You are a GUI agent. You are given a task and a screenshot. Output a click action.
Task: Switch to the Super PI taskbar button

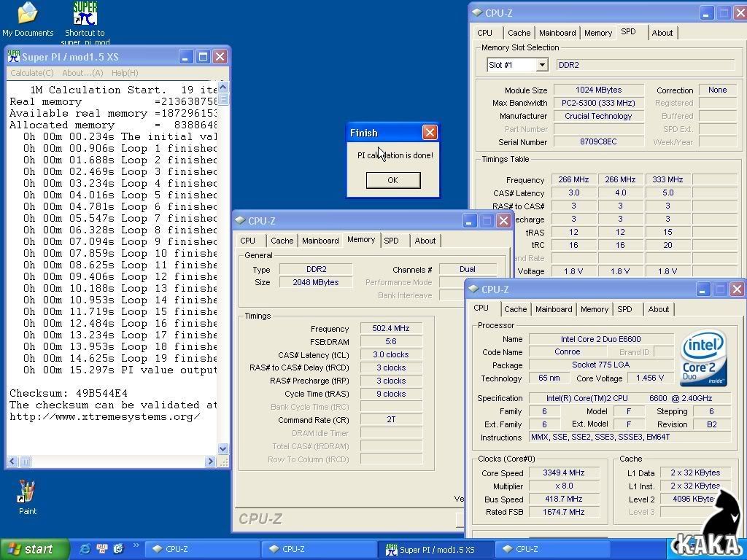tap(436, 550)
